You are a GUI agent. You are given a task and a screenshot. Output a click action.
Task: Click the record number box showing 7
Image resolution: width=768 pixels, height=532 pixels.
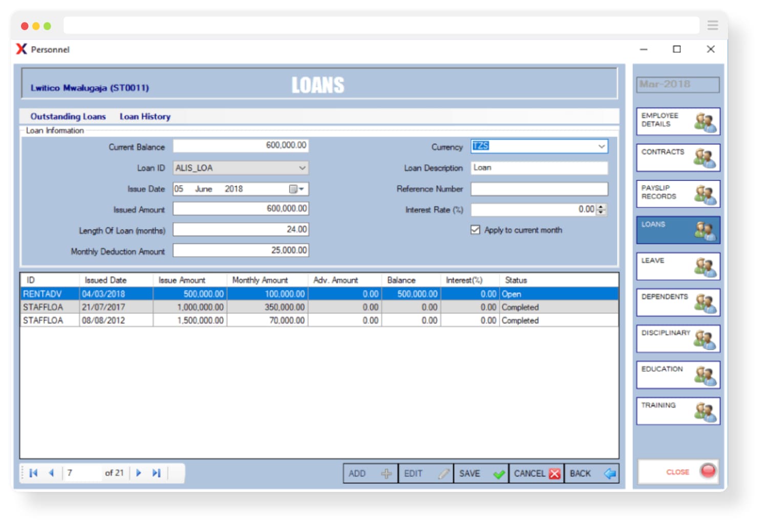coord(82,473)
